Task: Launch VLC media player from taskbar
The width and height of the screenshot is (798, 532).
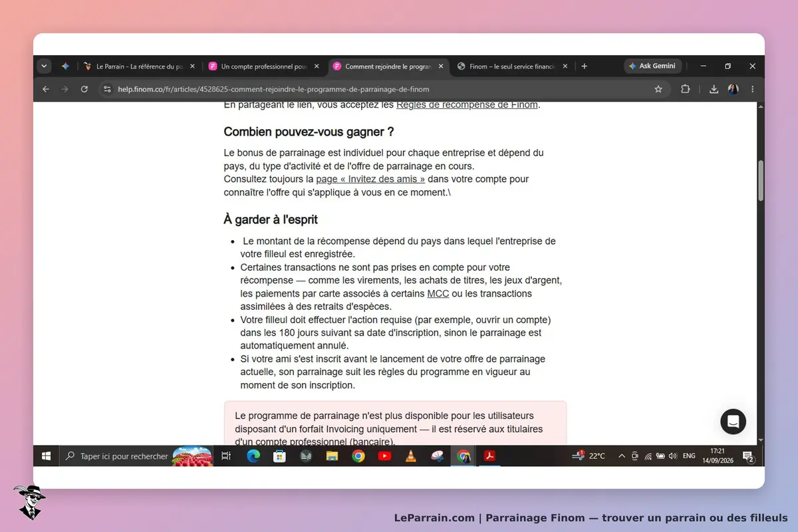Action: 411,456
